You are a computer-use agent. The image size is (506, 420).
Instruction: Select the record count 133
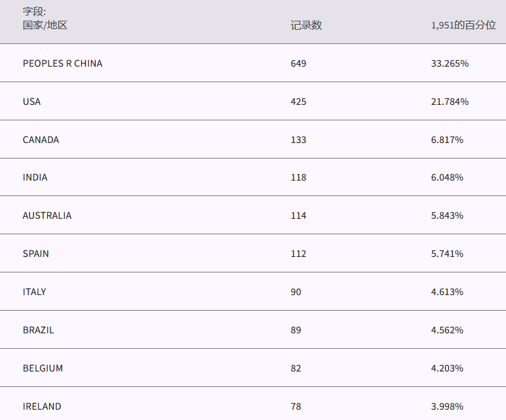pos(298,140)
